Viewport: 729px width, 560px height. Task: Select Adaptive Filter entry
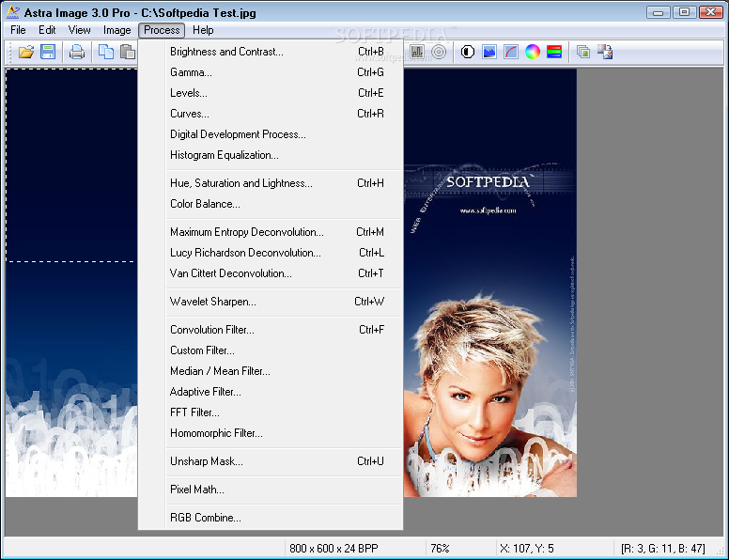click(271, 392)
